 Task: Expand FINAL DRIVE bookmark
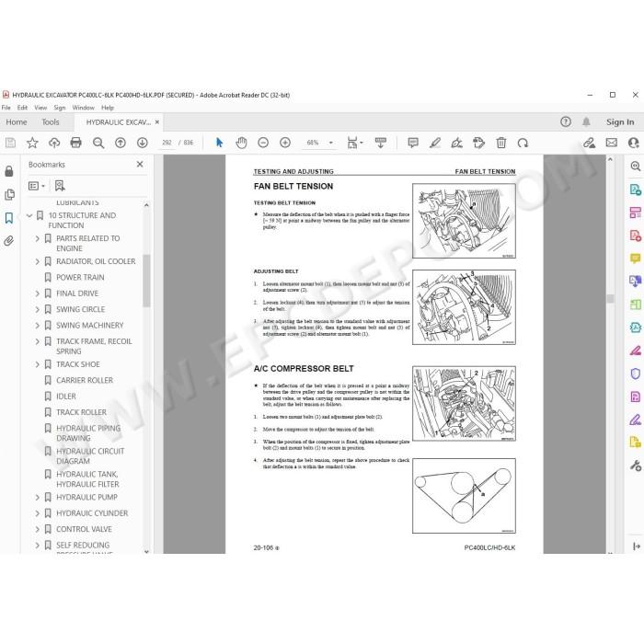coord(38,293)
